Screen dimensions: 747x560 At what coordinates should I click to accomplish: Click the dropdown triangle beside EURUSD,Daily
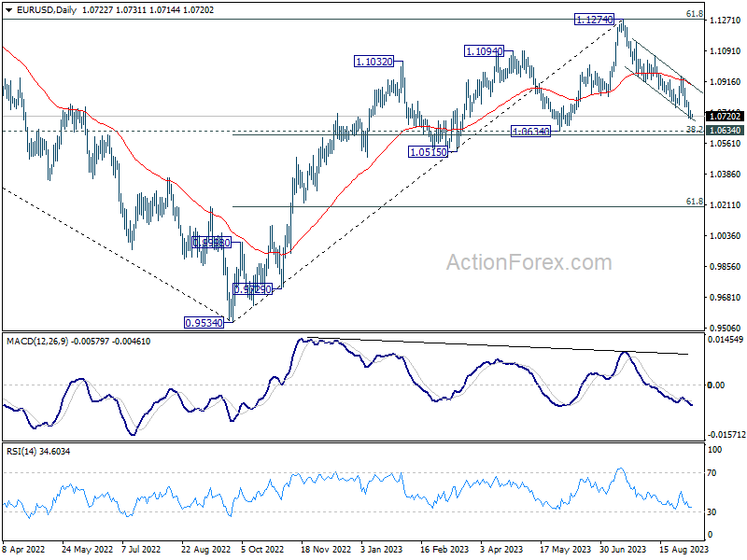(x=9, y=10)
